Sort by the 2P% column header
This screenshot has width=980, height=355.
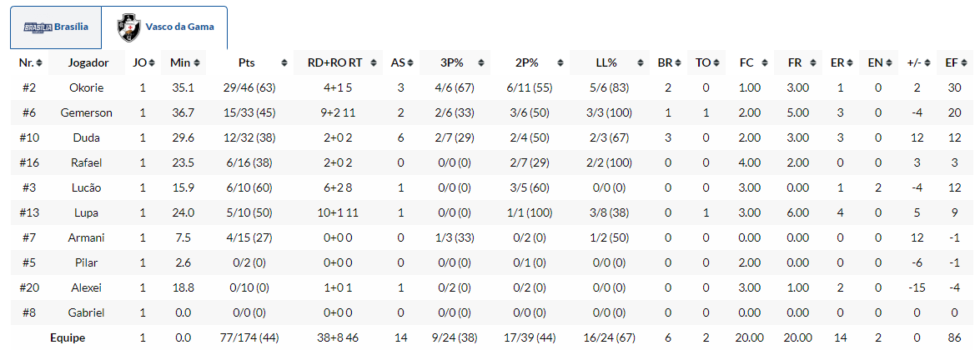pos(526,62)
